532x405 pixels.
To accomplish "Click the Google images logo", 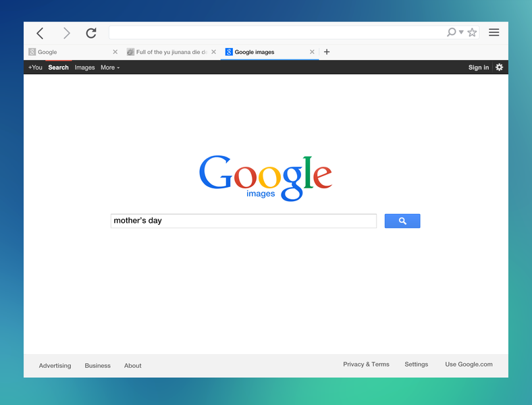I will [265, 178].
